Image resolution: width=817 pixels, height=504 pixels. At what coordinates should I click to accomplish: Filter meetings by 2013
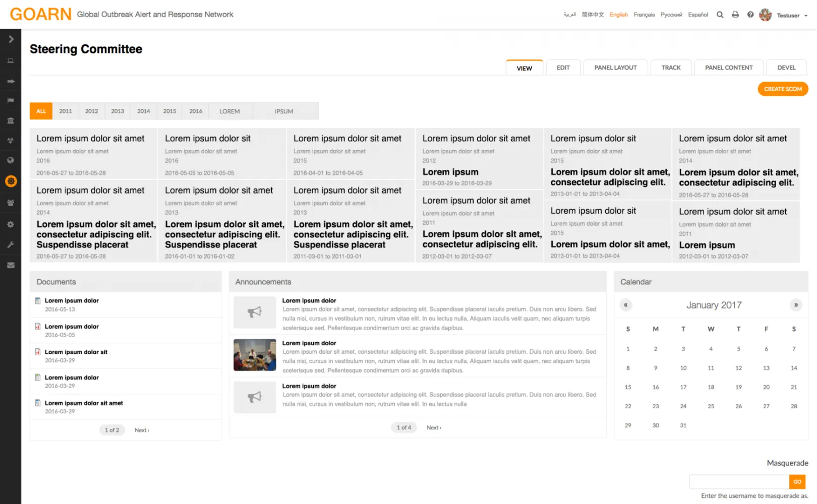coord(118,111)
